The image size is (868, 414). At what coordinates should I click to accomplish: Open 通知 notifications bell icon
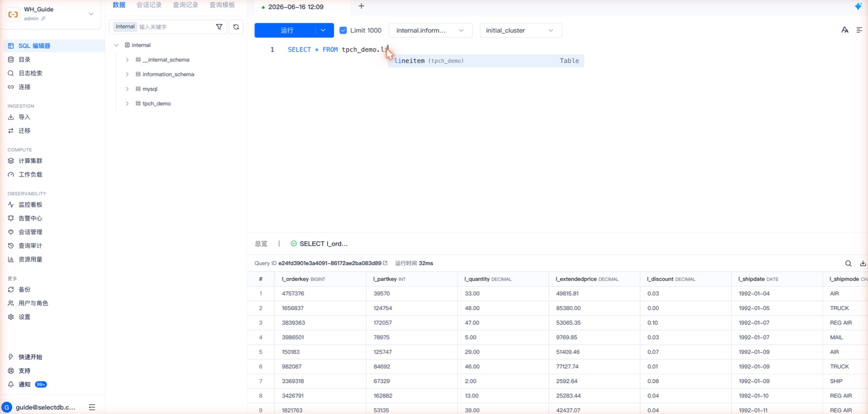click(x=11, y=384)
